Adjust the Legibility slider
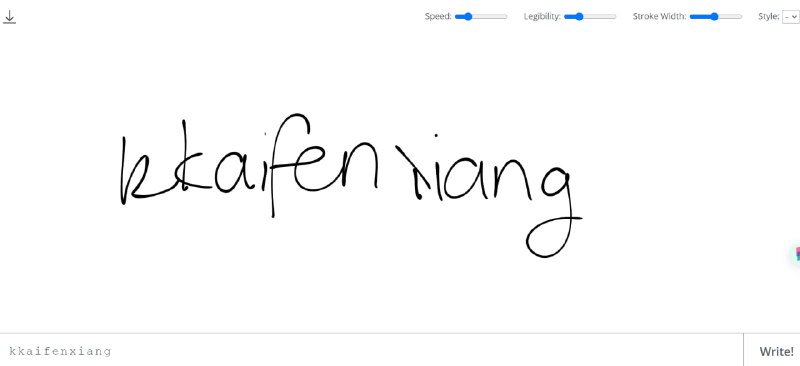 pyautogui.click(x=590, y=17)
